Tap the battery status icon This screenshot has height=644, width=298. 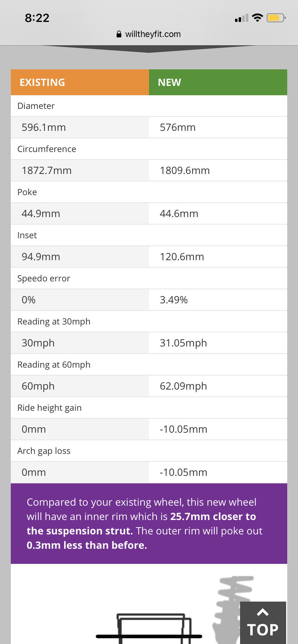[x=276, y=18]
